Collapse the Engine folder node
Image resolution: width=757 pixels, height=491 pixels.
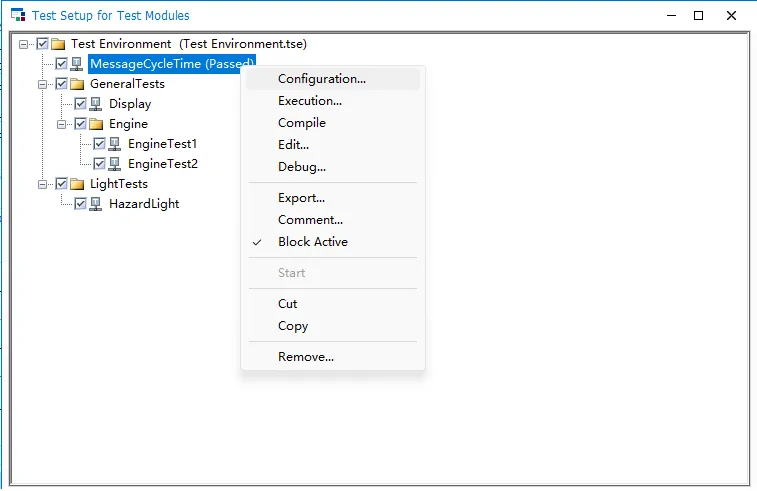pyautogui.click(x=61, y=125)
